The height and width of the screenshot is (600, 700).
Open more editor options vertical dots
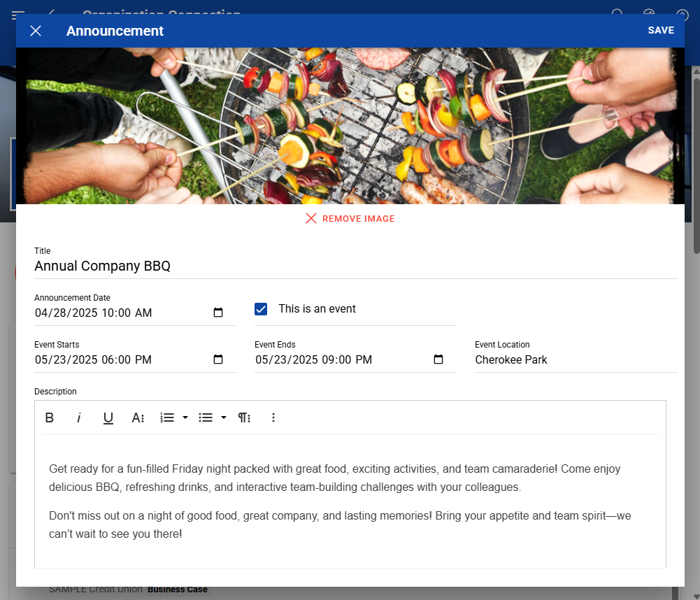coord(273,417)
